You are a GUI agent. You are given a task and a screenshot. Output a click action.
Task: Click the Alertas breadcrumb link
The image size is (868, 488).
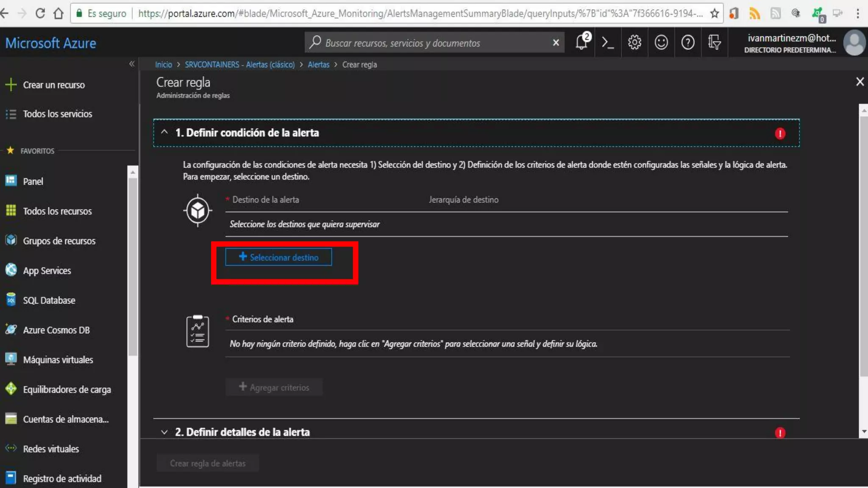[318, 65]
